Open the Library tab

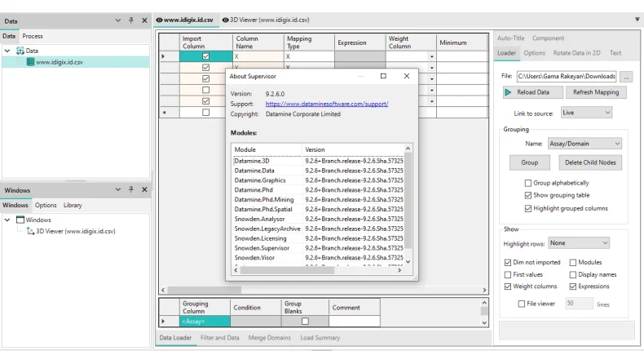pyautogui.click(x=73, y=205)
